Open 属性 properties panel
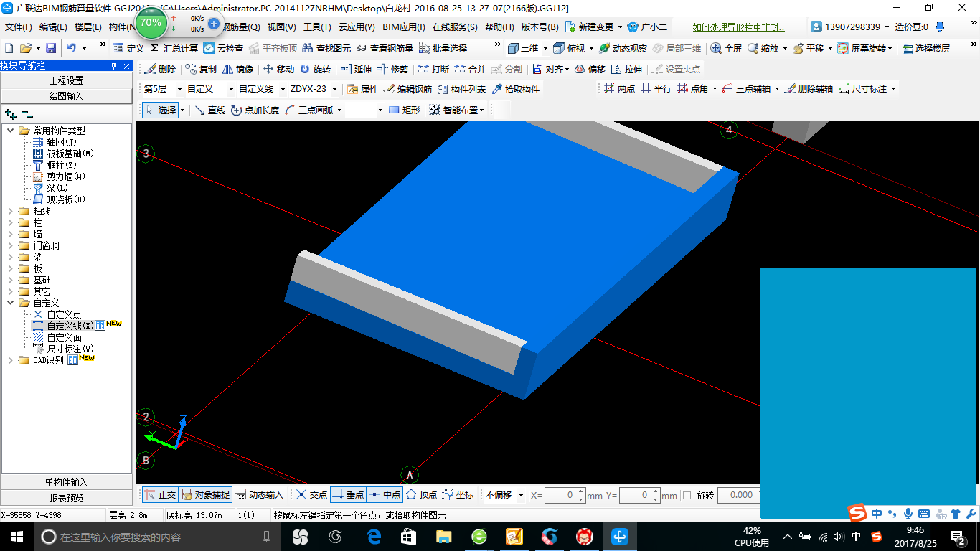The height and width of the screenshot is (551, 980). pos(362,89)
